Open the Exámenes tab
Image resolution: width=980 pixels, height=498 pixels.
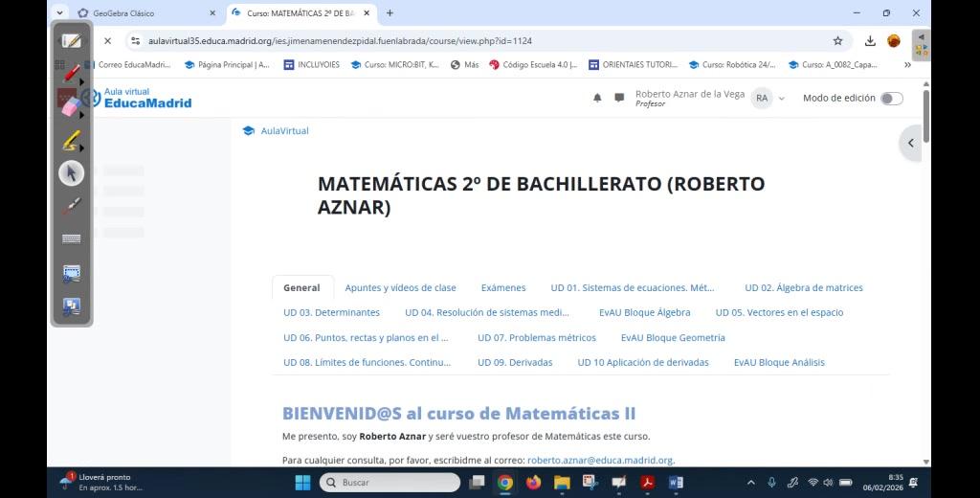[503, 288]
